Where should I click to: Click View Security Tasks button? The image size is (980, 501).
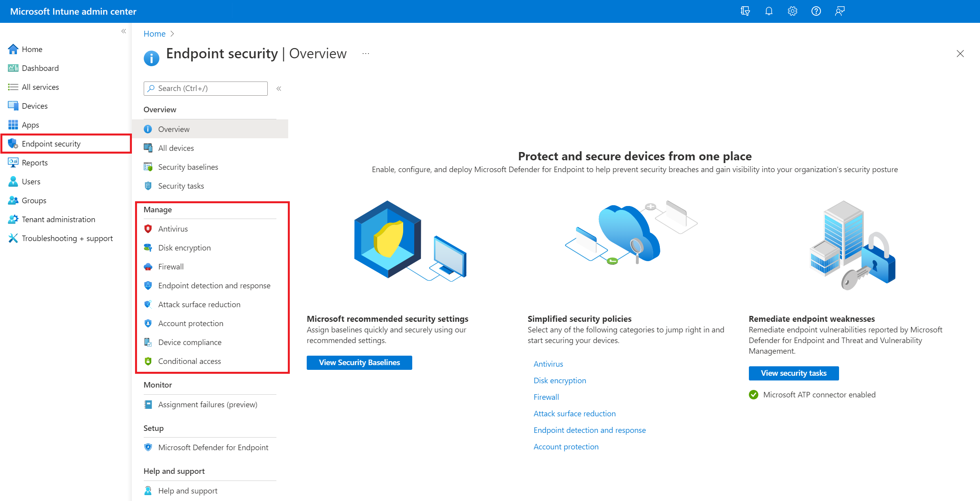pyautogui.click(x=794, y=373)
